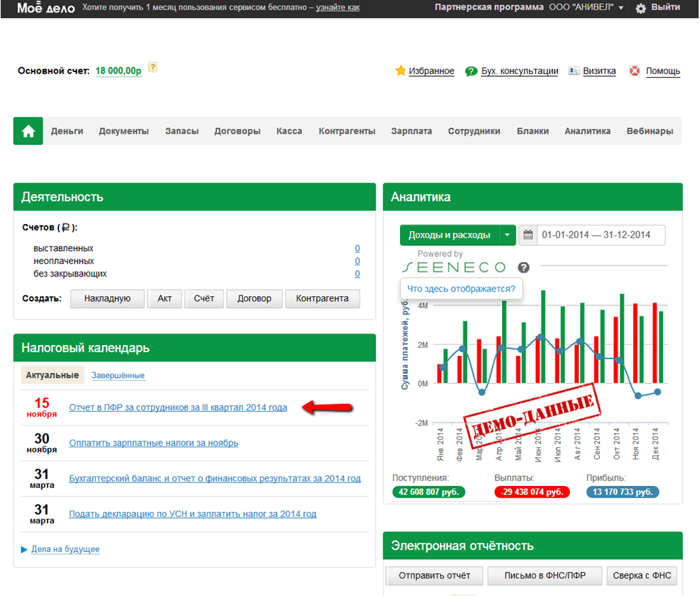Image resolution: width=700 pixels, height=597 pixels.
Task: Click the question mark beside account balance
Action: pyautogui.click(x=153, y=67)
